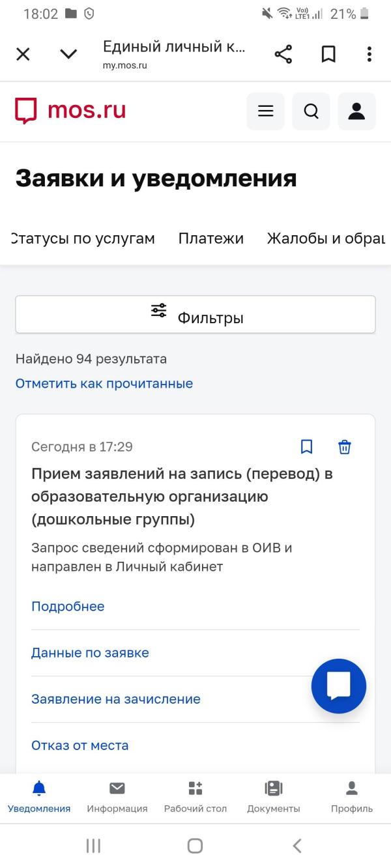Switch to the Платежи tab

pos(211,239)
